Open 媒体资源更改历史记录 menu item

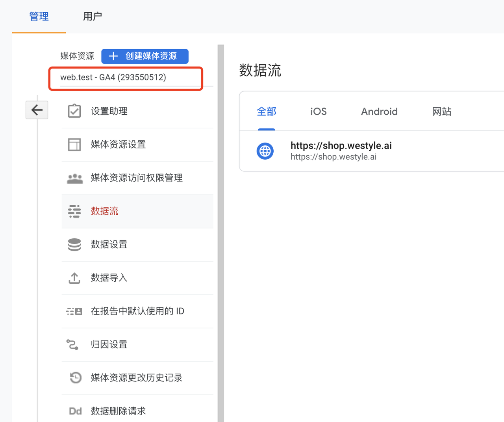click(x=137, y=378)
